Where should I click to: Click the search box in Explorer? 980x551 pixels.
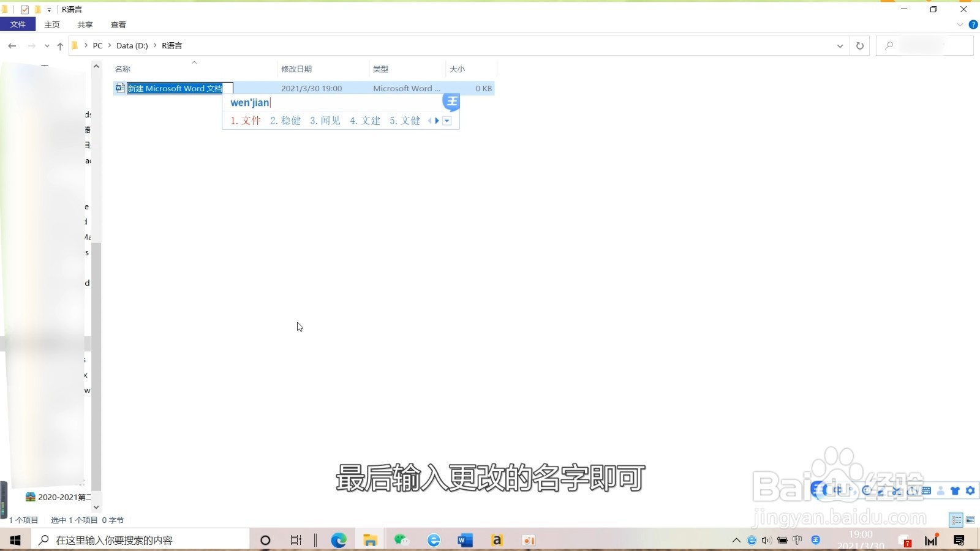click(924, 46)
